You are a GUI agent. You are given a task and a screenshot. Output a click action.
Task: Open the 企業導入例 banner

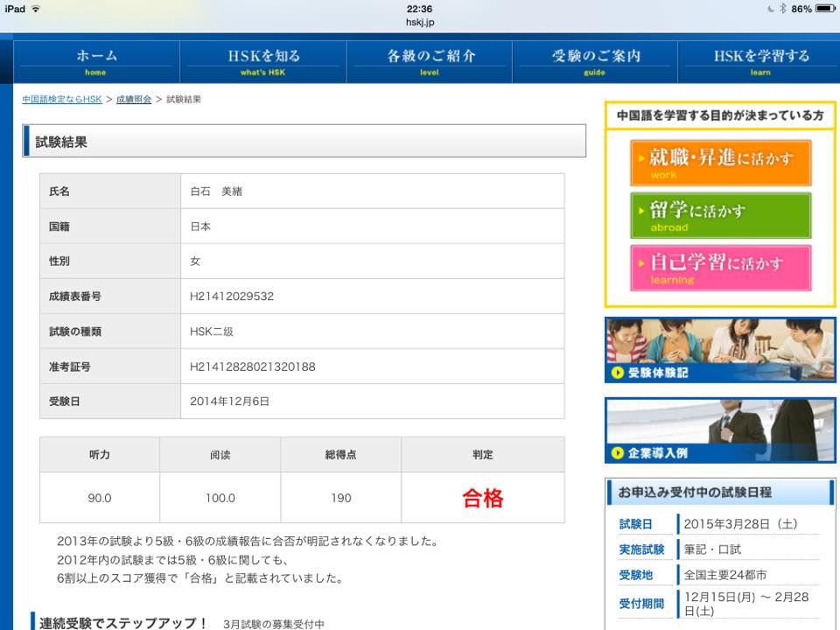click(720, 430)
